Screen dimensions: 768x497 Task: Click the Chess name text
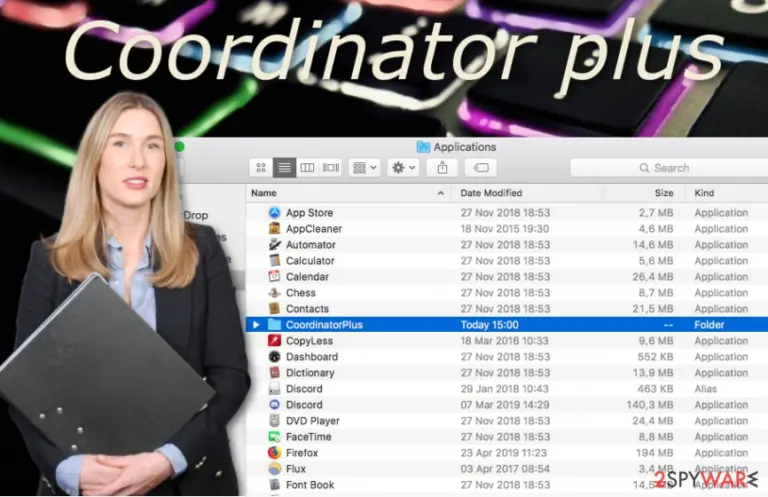tap(301, 293)
